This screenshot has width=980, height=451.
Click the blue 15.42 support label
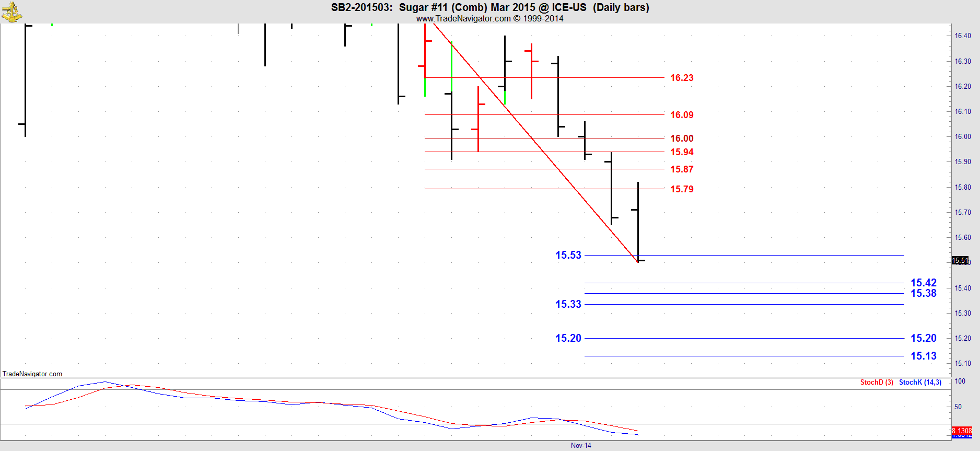coord(923,283)
